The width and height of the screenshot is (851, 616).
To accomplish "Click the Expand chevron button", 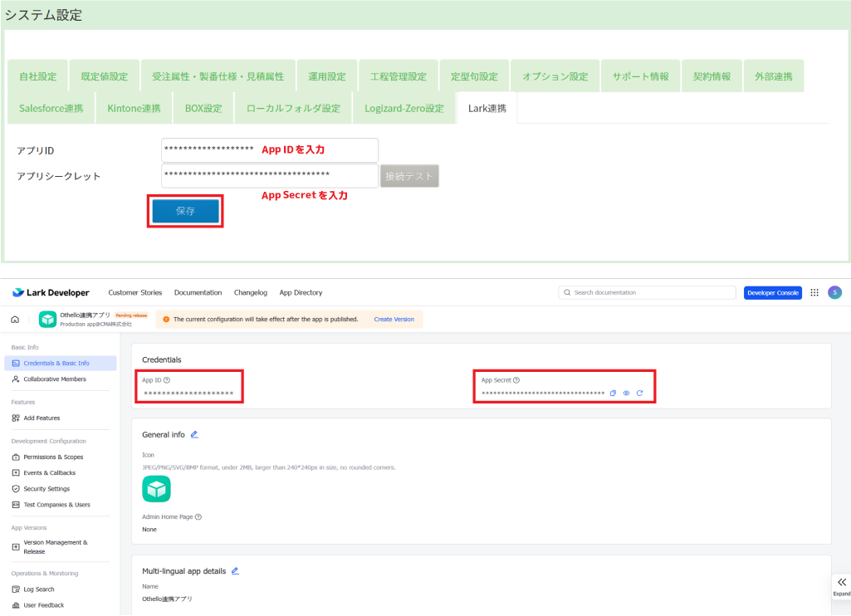I will coord(841,585).
